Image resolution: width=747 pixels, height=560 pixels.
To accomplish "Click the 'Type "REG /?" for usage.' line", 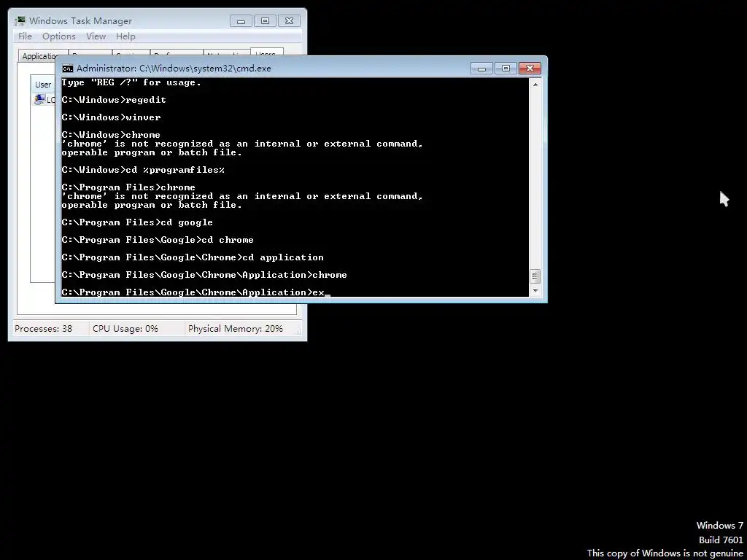I will (x=131, y=83).
